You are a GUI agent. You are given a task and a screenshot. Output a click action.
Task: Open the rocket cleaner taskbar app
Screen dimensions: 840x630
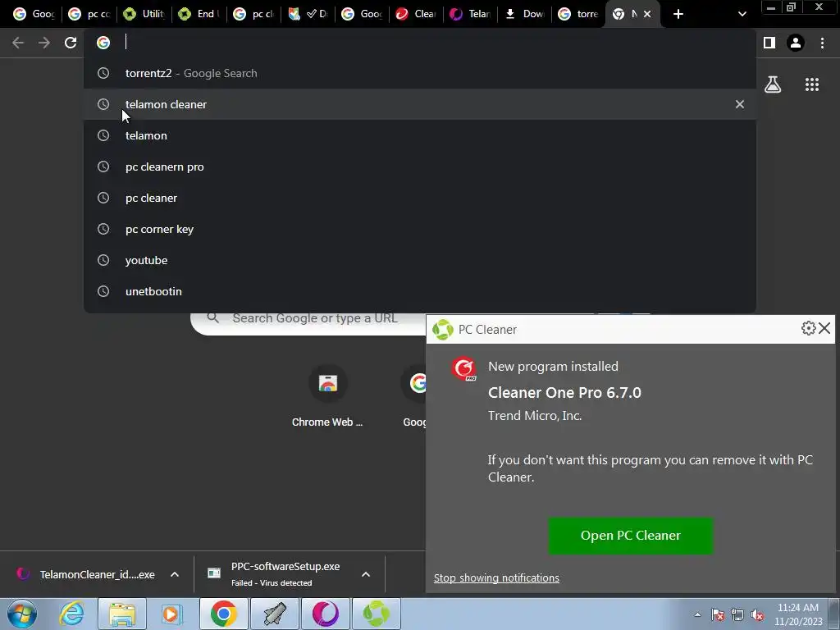[274, 614]
